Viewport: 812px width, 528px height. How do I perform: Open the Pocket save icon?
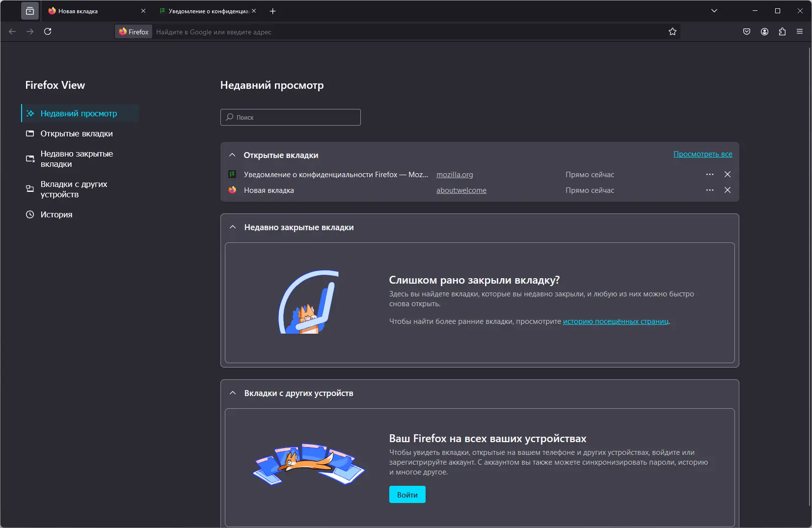click(747, 31)
